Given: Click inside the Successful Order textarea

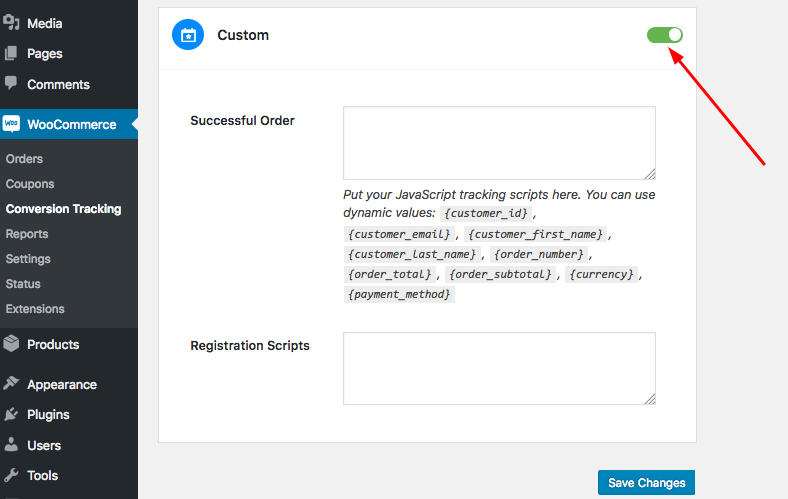Looking at the screenshot, I should tap(498, 143).
